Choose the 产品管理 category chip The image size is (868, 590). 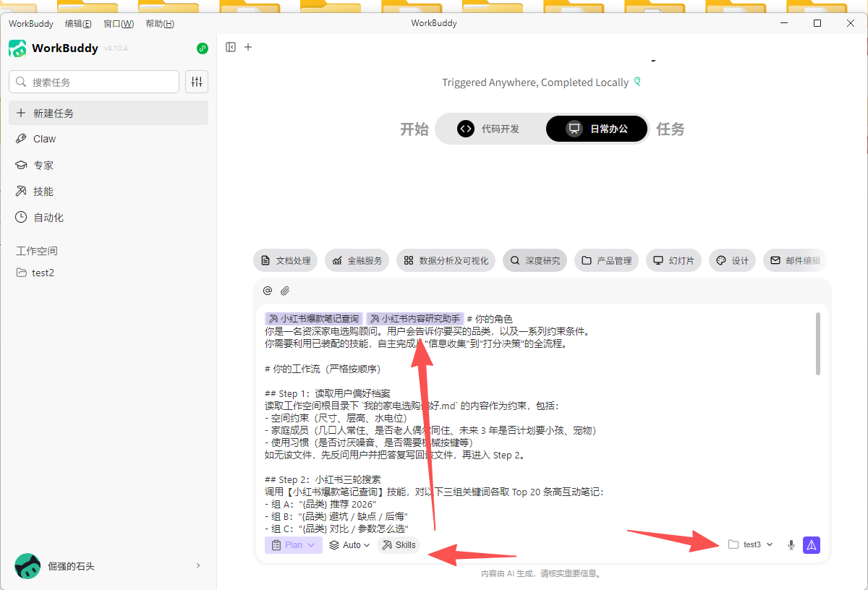(606, 260)
